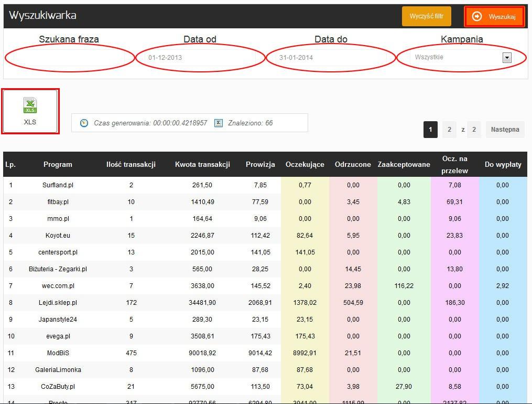532x404 pixels.
Task: Select the centersport.pl program cell
Action: [x=58, y=252]
